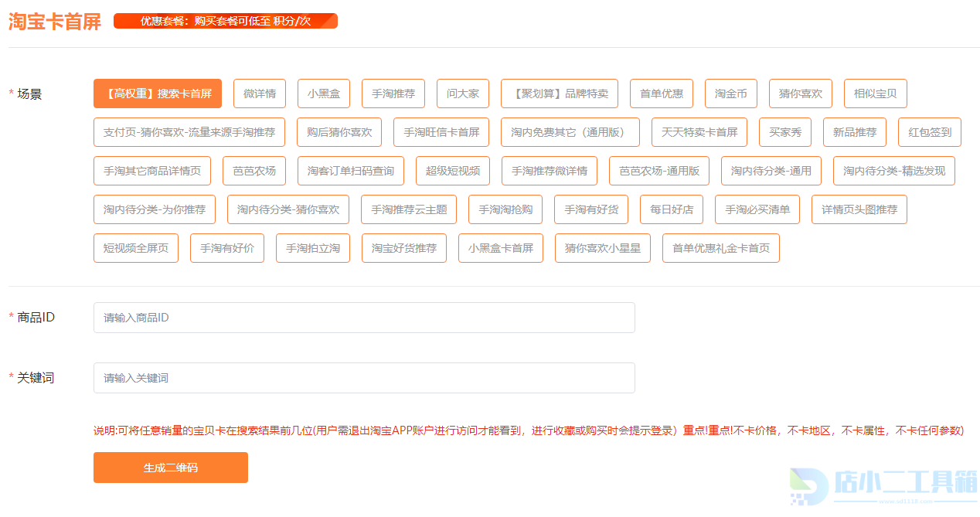Choose the 天天特卖卡首屏 scene
Image resolution: width=980 pixels, height=517 pixels.
[x=699, y=132]
